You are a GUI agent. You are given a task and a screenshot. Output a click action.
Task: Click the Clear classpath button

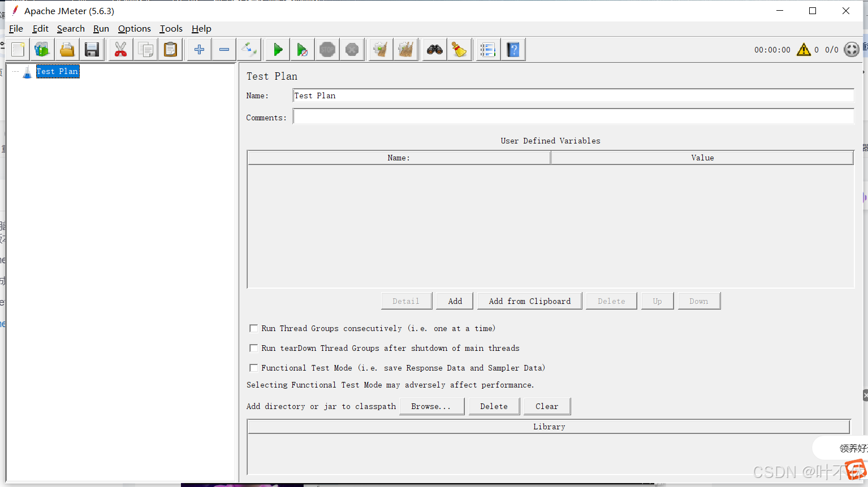pyautogui.click(x=547, y=406)
